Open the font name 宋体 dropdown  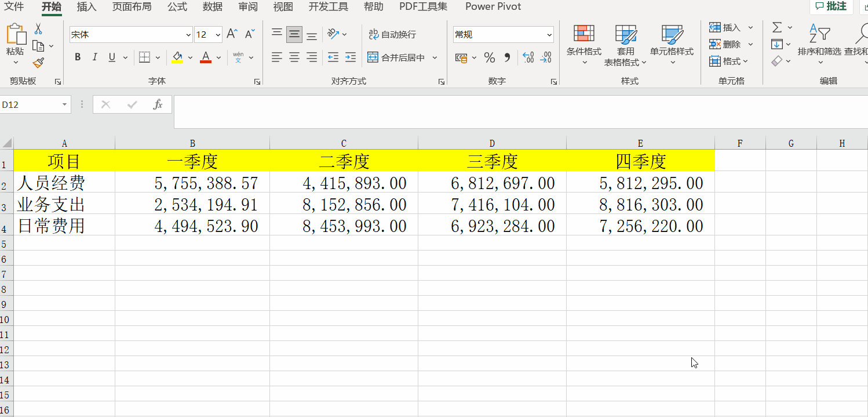(x=188, y=35)
